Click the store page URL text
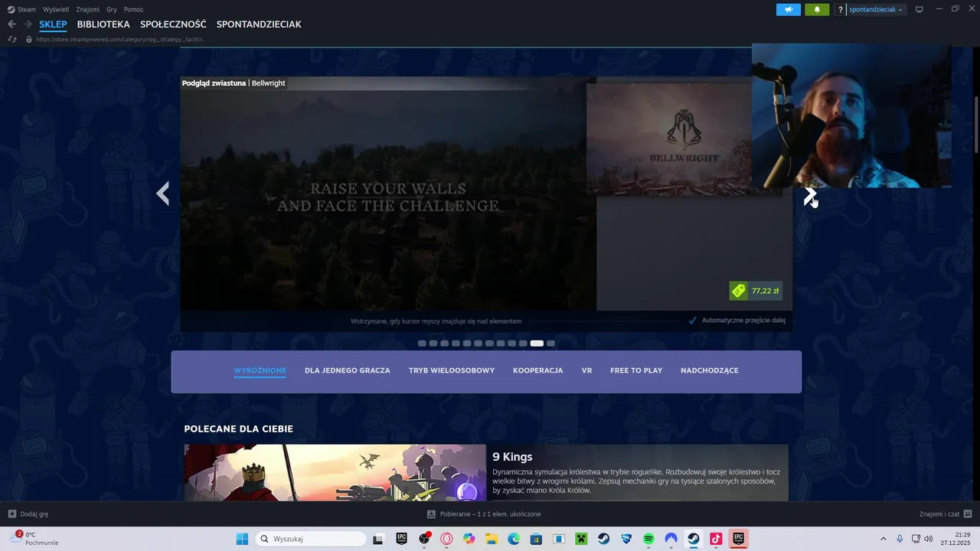 (119, 39)
